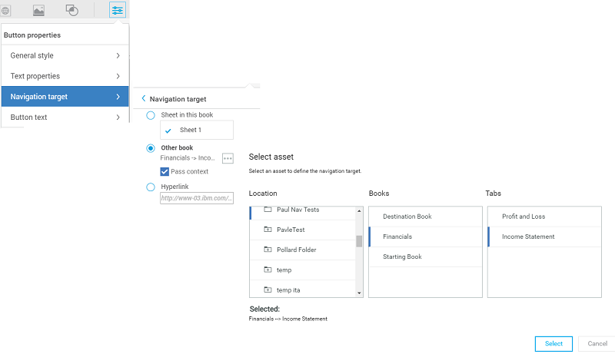Click the hyperlink URL input field
The width and height of the screenshot is (615, 364).
click(197, 198)
